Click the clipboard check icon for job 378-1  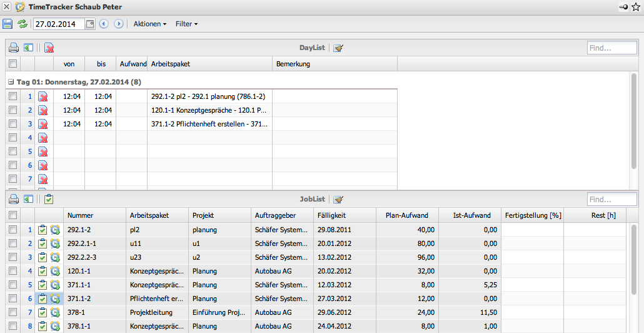pyautogui.click(x=42, y=312)
